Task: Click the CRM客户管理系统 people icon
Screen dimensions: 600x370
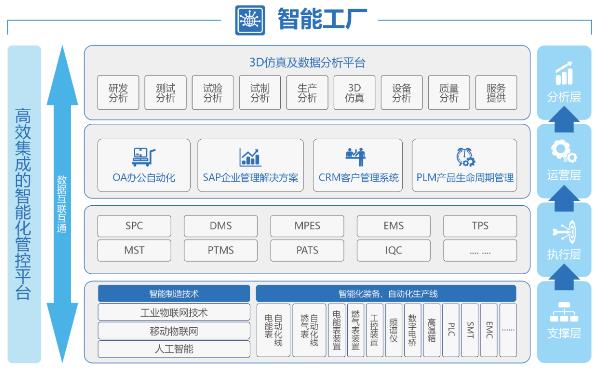Action: [x=356, y=157]
